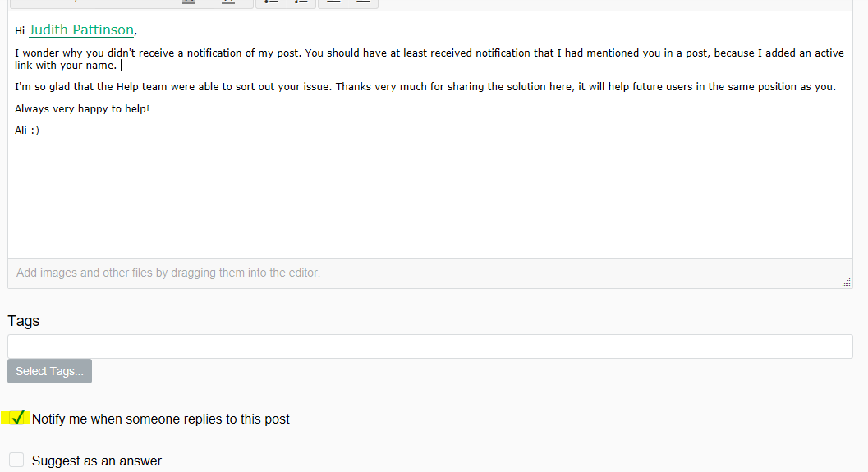The width and height of the screenshot is (868, 472).
Task: Uncheck Notify me when someone replies checkbox
Action: click(16, 418)
